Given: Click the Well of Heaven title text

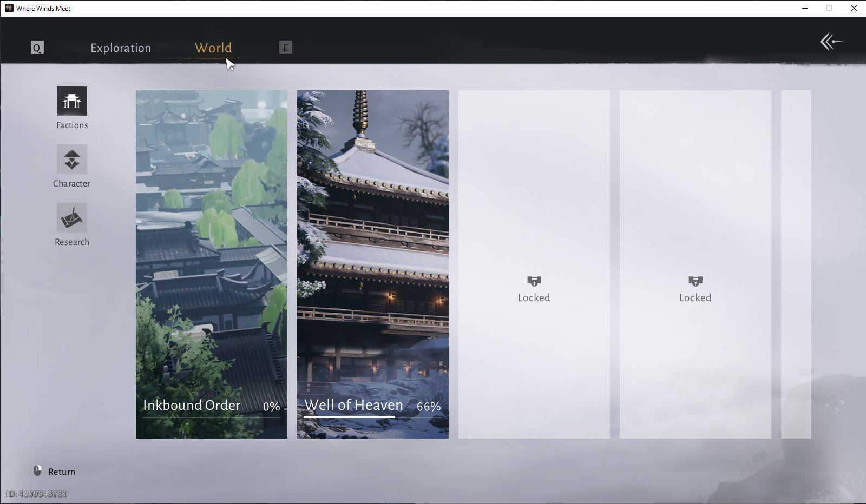Looking at the screenshot, I should tap(353, 405).
